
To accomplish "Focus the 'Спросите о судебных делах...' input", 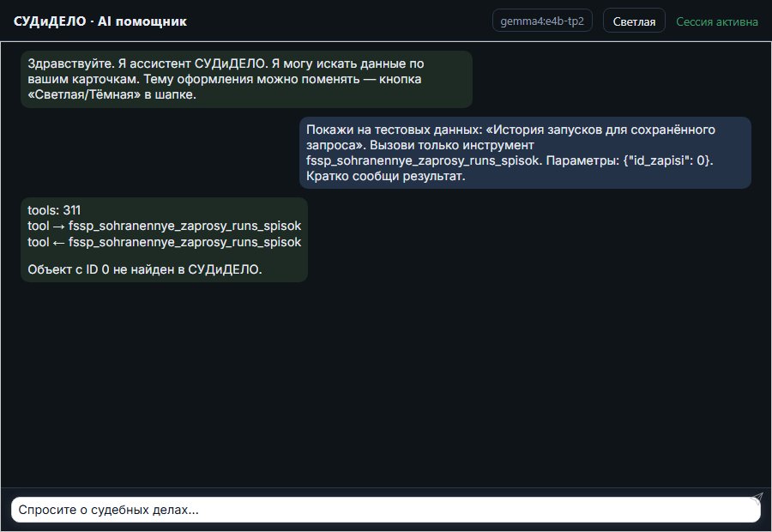I will pos(385,510).
